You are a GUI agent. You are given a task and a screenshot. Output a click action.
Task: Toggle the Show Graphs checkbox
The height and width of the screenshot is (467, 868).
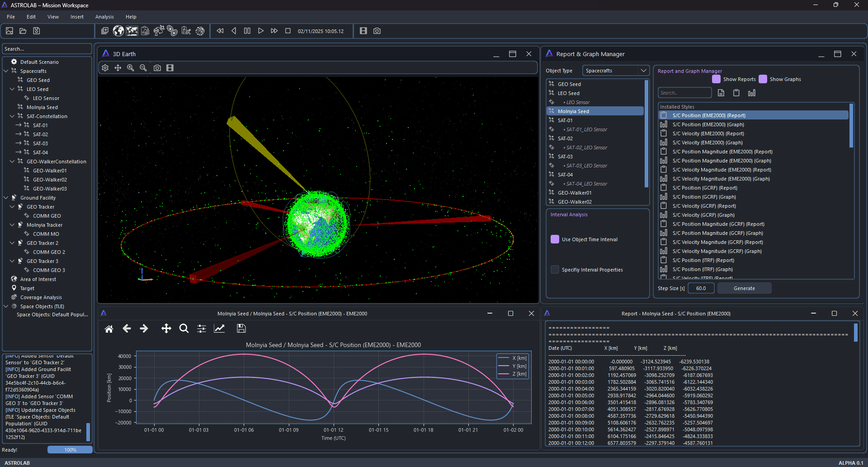tap(763, 79)
